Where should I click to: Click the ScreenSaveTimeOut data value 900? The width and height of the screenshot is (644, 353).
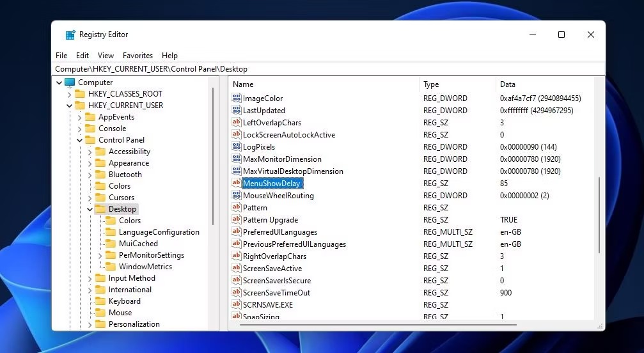tap(506, 292)
